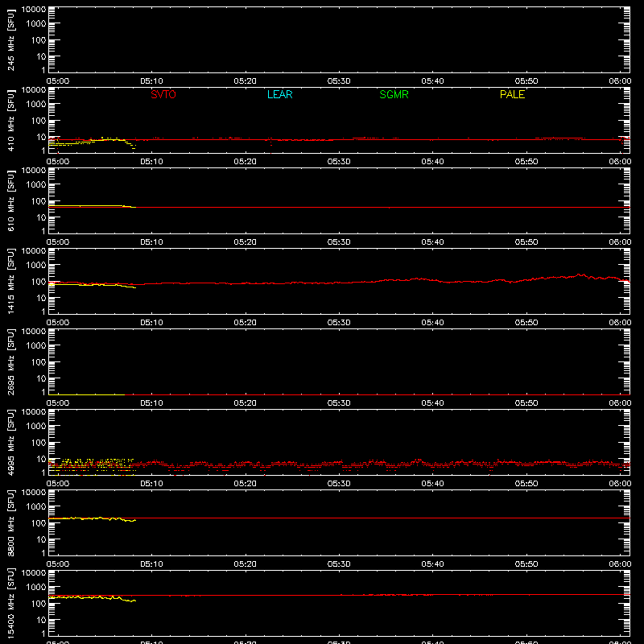The height and width of the screenshot is (644, 644).
Task: Click 05:10 tick label under 245 MHz panel
Action: (x=151, y=81)
